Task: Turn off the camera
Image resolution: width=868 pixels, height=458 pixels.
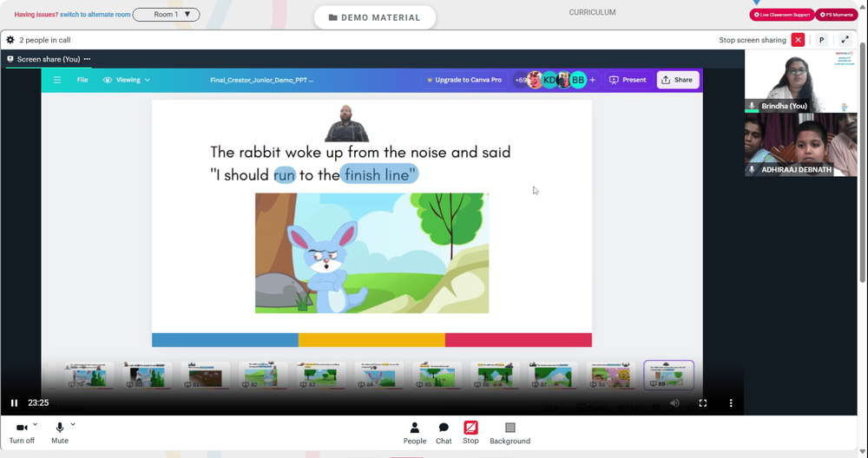Action: click(22, 433)
